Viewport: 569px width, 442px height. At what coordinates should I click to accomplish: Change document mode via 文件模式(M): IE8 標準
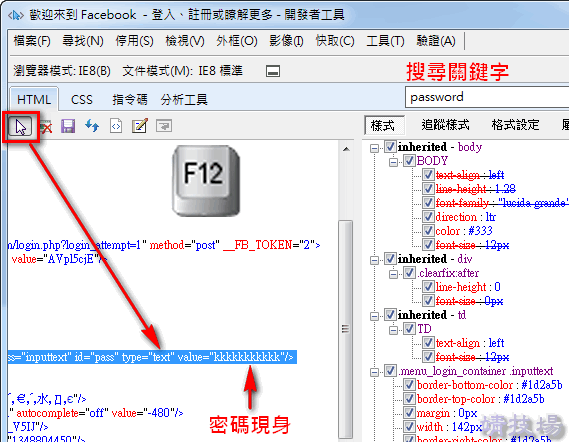coord(183,71)
